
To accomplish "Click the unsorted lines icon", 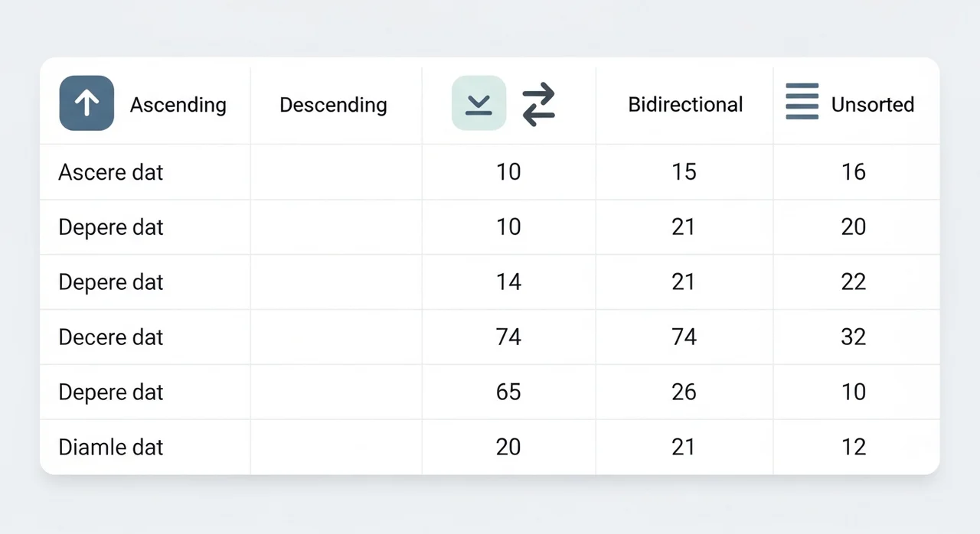I will click(802, 102).
